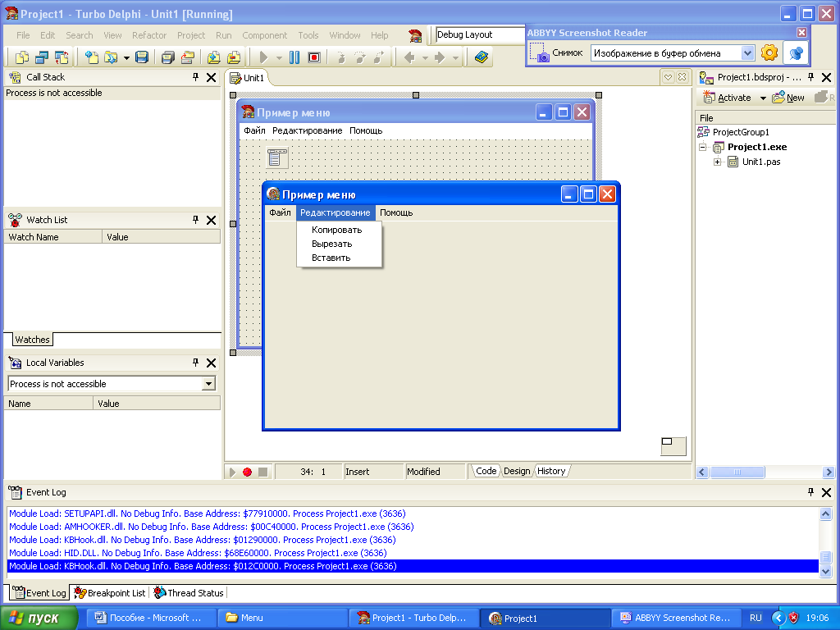
Task: Click the Local Variables panel icon
Action: [x=15, y=363]
